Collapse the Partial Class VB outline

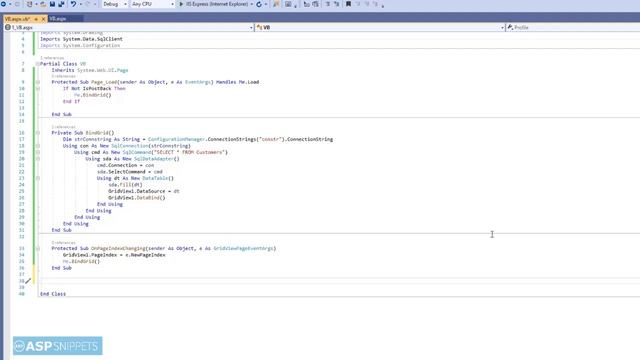[38, 64]
